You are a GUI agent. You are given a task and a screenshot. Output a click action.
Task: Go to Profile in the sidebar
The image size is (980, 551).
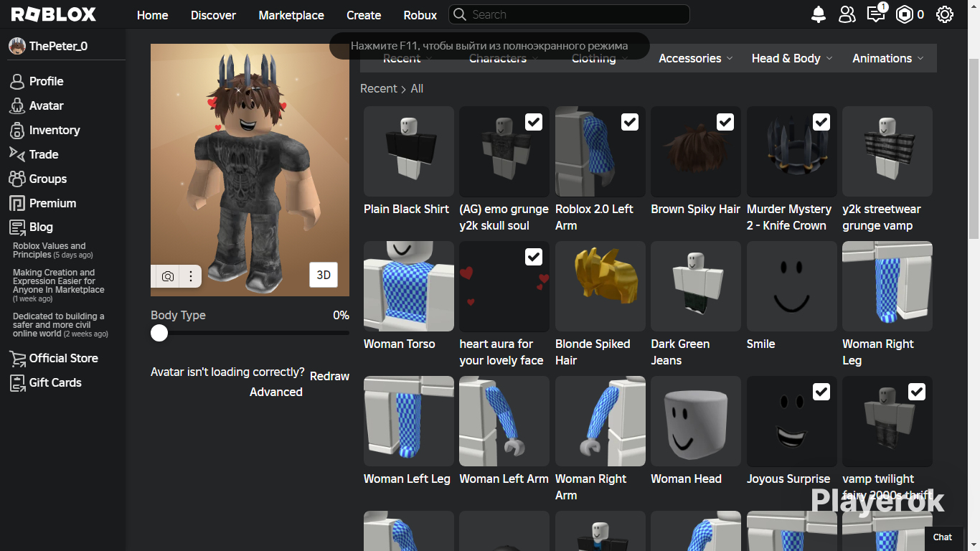[x=46, y=81]
